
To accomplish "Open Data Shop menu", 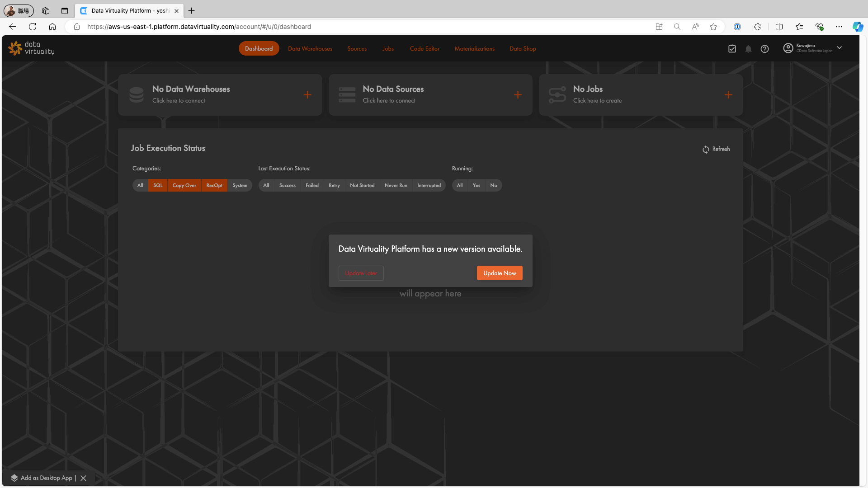I will [523, 49].
